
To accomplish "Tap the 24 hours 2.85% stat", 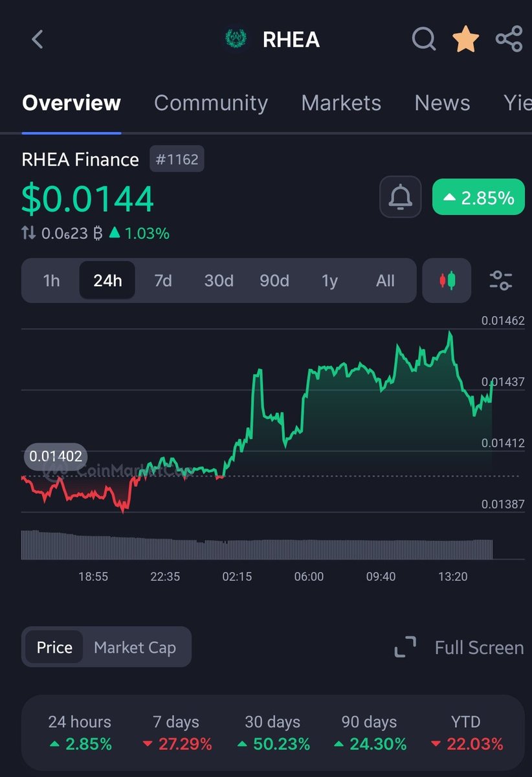I will pos(80,733).
